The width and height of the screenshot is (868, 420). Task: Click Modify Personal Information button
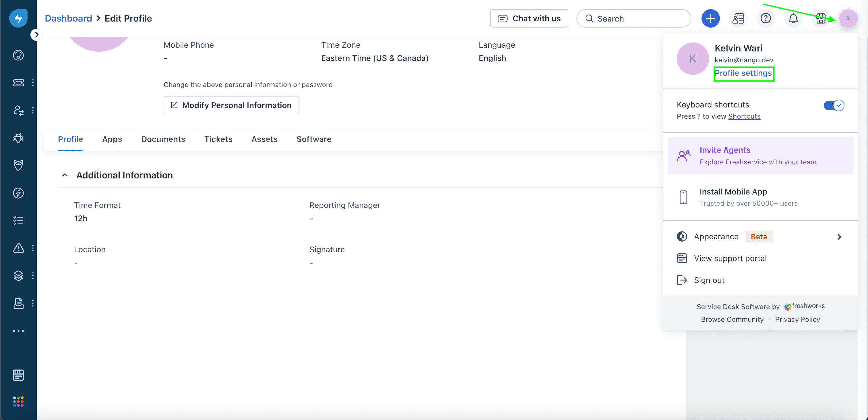[x=231, y=105]
